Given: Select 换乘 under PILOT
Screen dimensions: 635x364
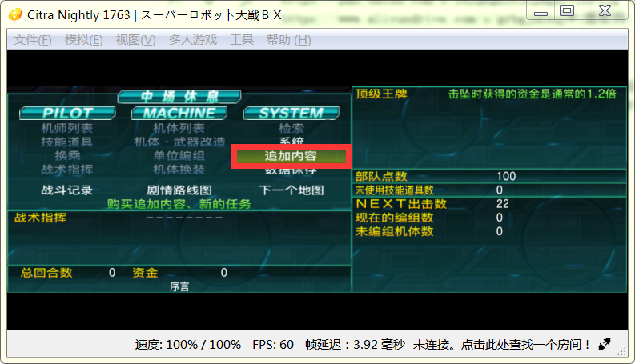Looking at the screenshot, I should 67,156.
